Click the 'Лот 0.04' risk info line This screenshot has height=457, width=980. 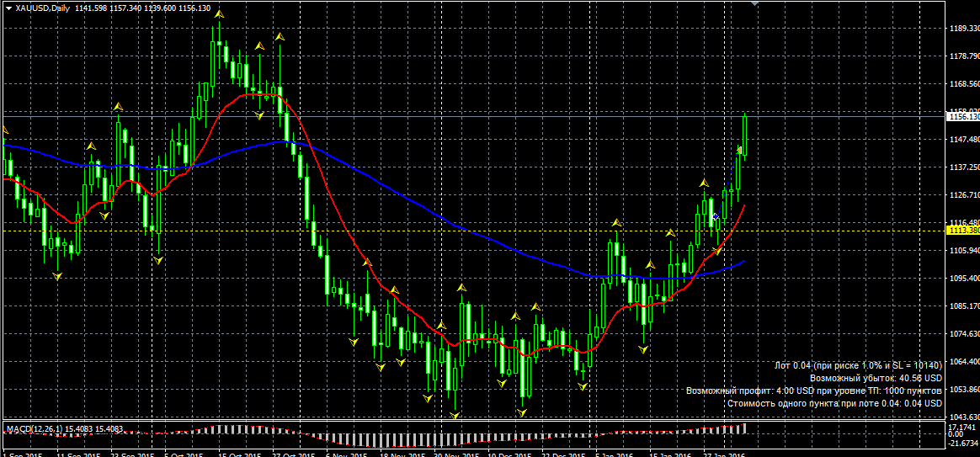click(x=857, y=366)
